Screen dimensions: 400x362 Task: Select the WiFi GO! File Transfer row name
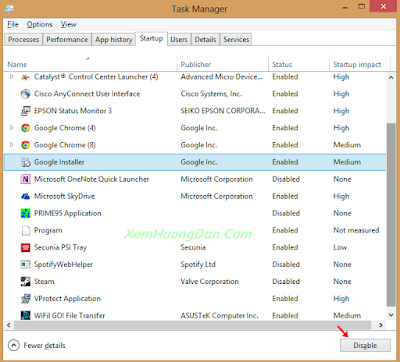coord(69,315)
